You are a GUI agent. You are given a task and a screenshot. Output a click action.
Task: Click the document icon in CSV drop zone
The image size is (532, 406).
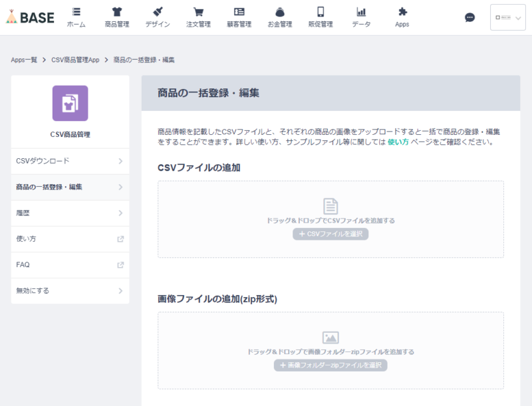pyautogui.click(x=331, y=206)
